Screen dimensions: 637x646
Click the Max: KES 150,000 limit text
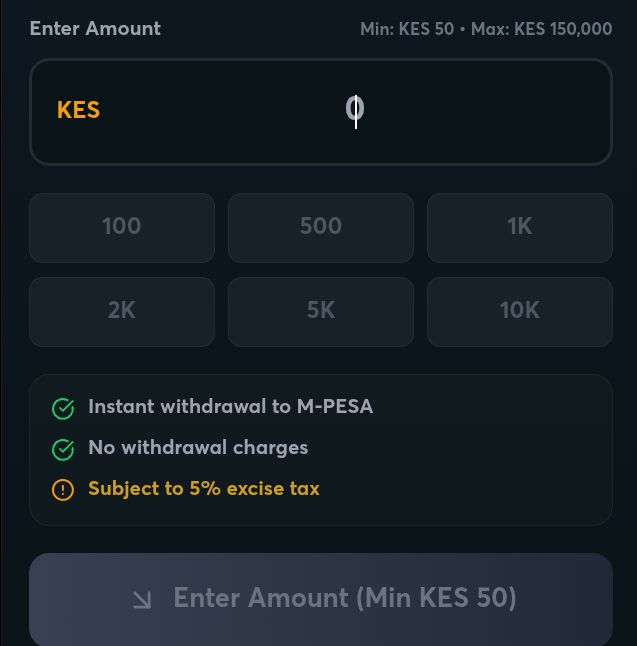542,29
